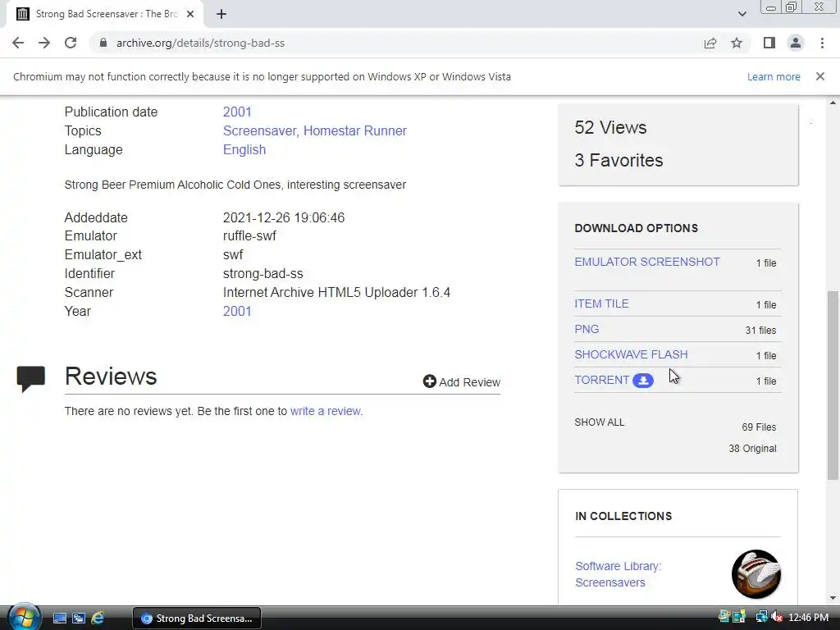The width and height of the screenshot is (840, 630).
Task: Click the scrollbar up arrow
Action: 833,103
